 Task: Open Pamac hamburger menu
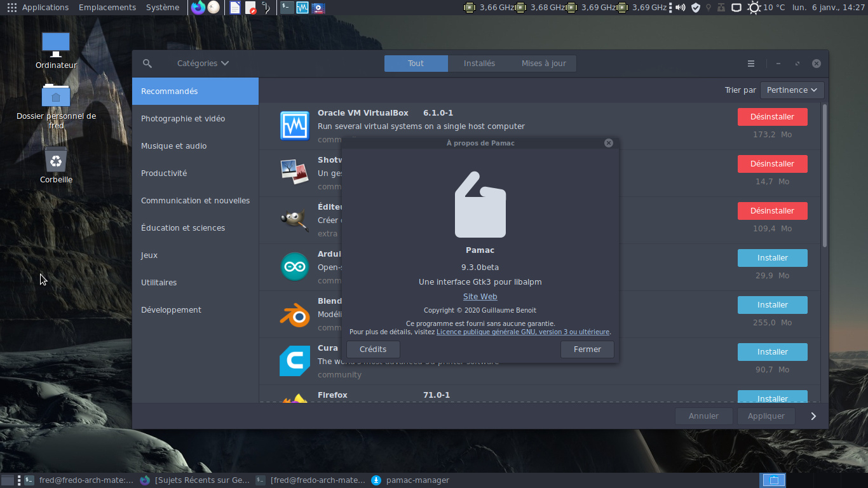click(751, 64)
